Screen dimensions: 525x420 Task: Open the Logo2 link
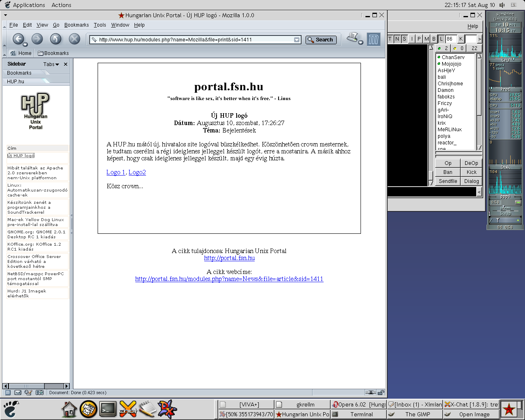point(137,172)
